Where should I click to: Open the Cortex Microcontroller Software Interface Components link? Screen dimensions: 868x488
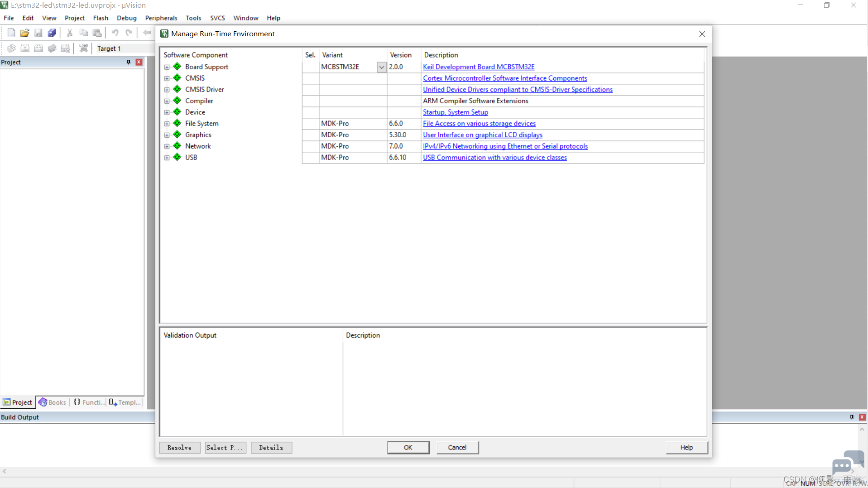point(505,78)
